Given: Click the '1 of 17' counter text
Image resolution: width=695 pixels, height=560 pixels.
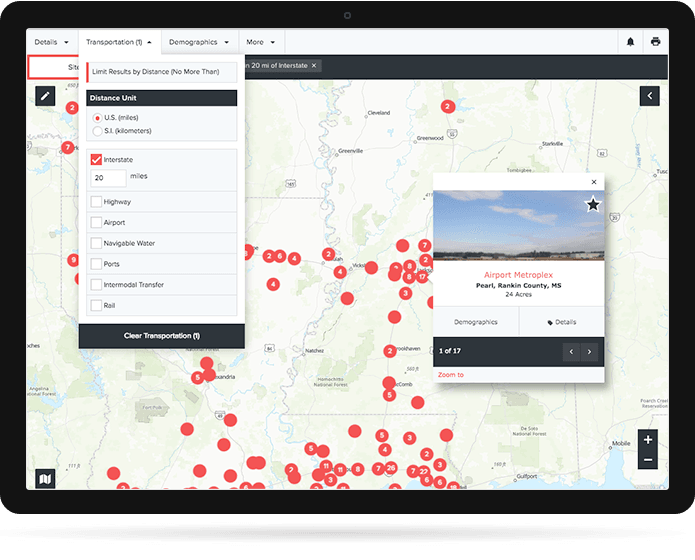Looking at the screenshot, I should pyautogui.click(x=450, y=351).
